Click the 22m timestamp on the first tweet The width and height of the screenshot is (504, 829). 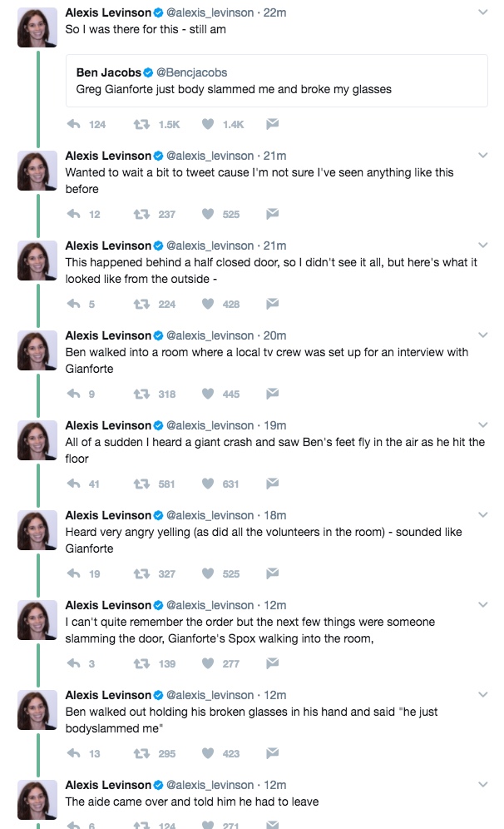click(271, 10)
